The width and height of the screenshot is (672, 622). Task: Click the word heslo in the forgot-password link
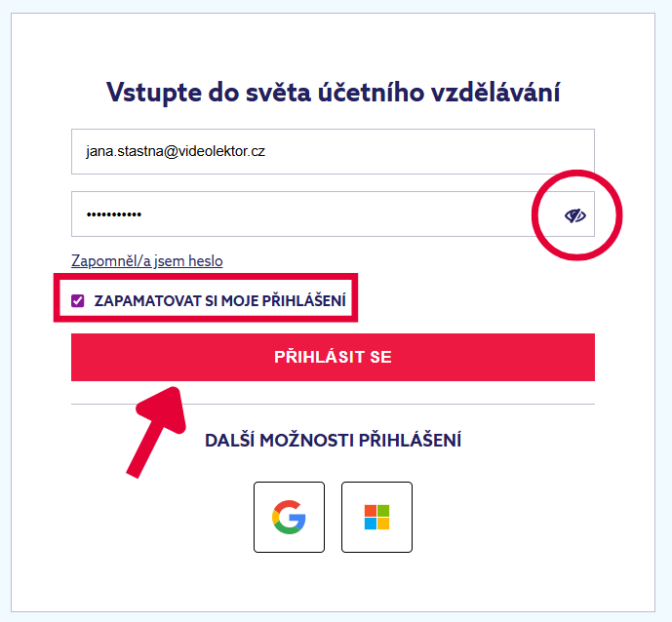(205, 261)
